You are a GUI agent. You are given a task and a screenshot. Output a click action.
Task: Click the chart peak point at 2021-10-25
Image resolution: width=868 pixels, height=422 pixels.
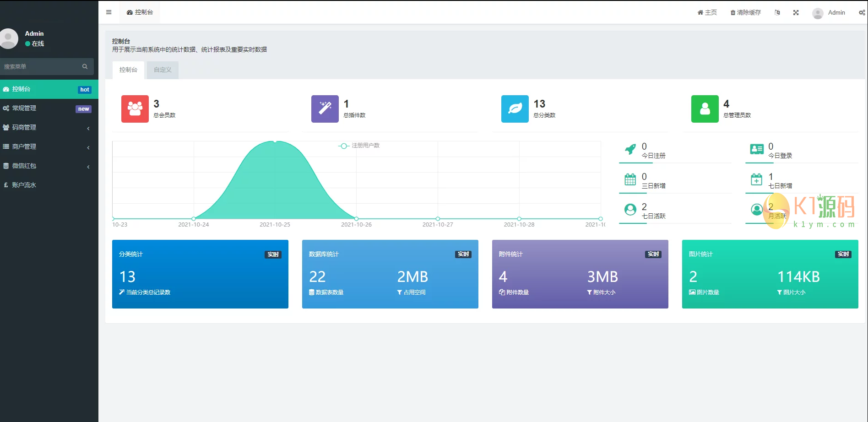click(x=275, y=141)
